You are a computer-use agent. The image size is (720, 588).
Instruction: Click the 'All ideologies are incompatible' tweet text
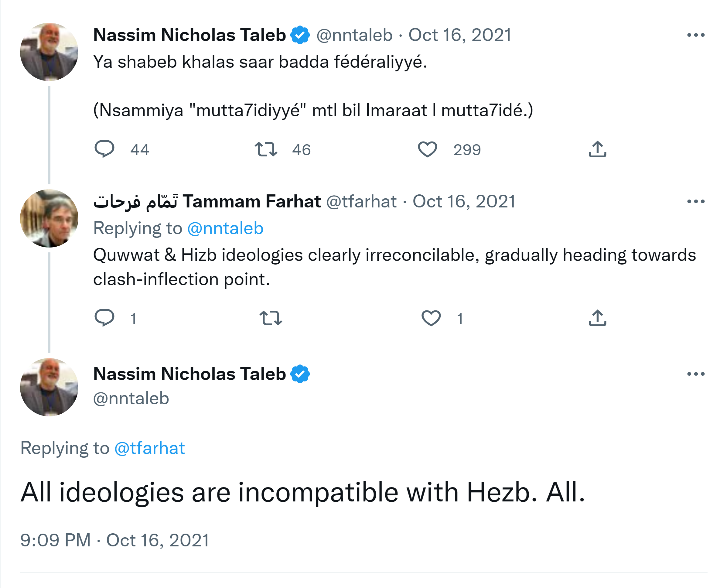pyautogui.click(x=302, y=492)
